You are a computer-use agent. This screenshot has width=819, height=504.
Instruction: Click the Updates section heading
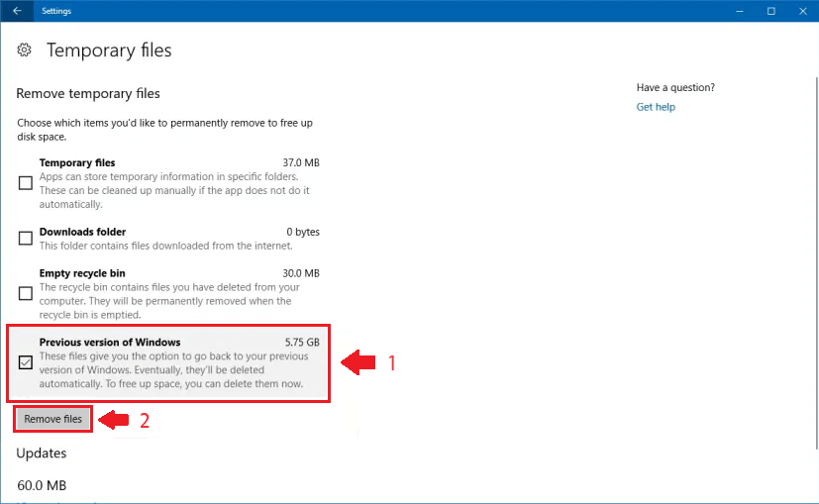click(42, 454)
